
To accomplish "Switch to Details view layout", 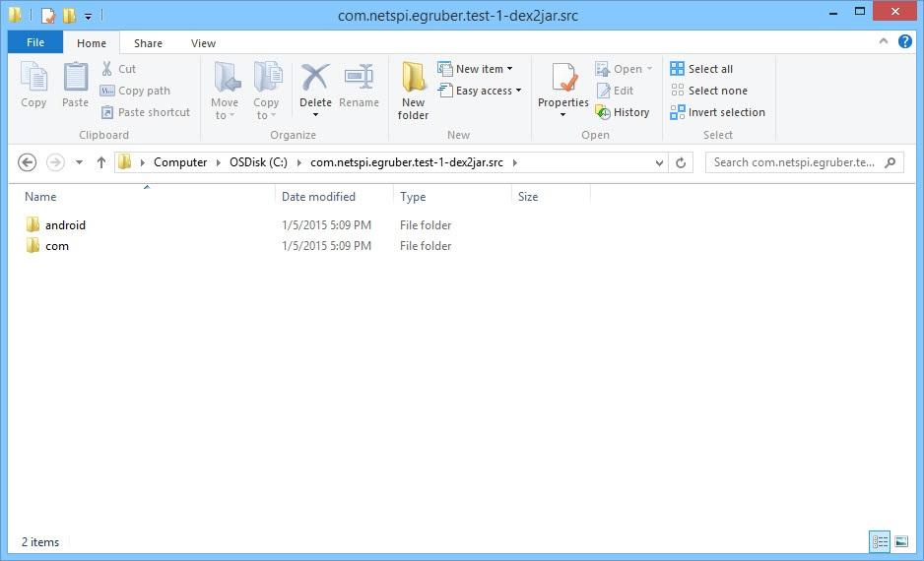I will point(880,541).
